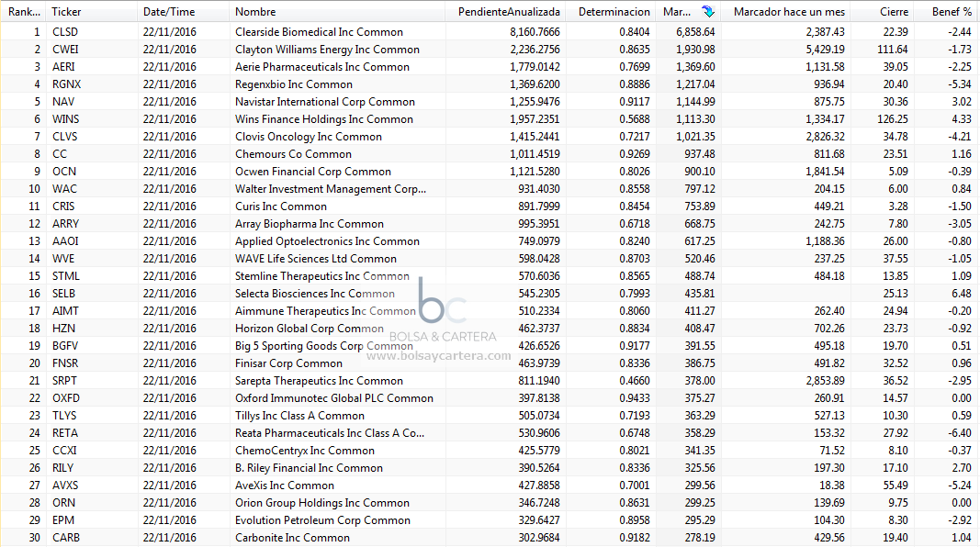The height and width of the screenshot is (547, 980).
Task: Select the ARRY ticker cell
Action: pos(65,224)
